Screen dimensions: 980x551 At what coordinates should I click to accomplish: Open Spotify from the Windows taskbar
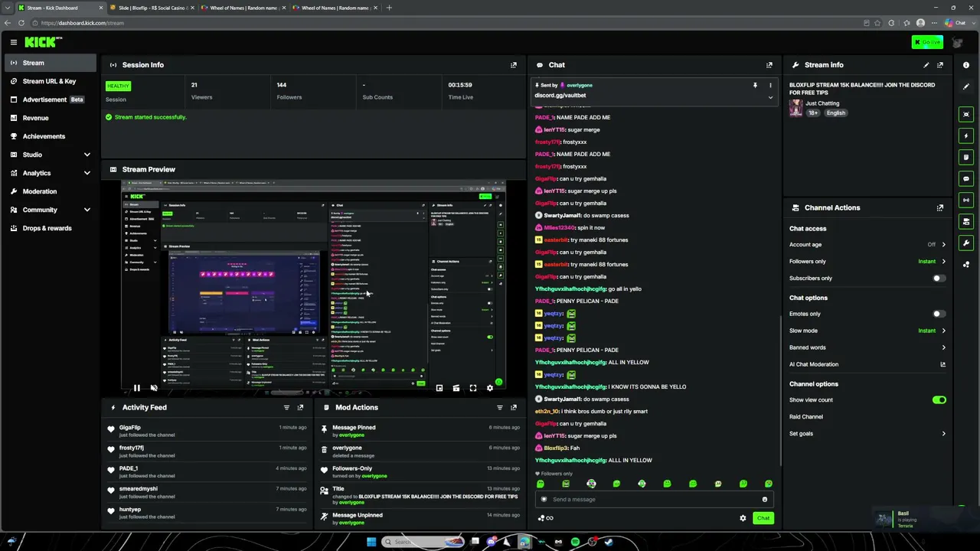pos(575,542)
